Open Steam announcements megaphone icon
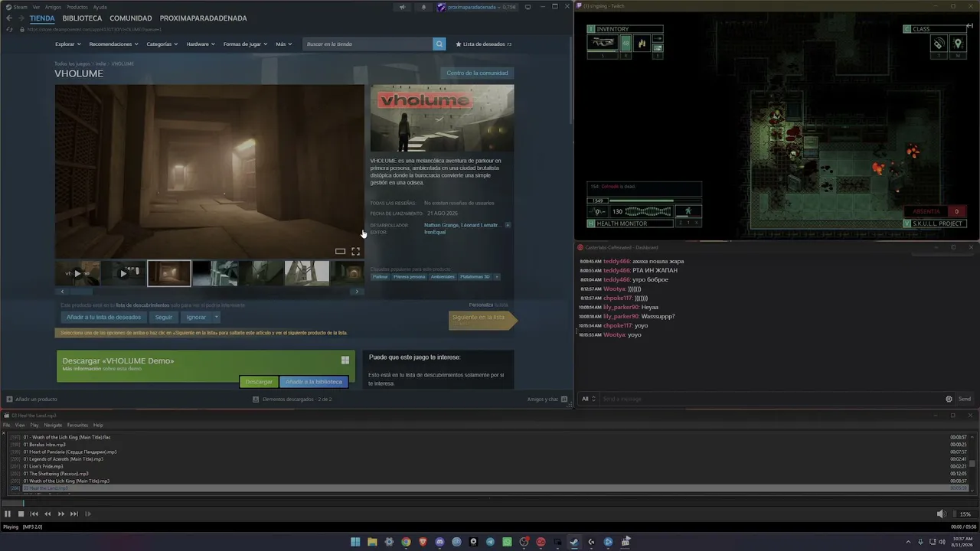The height and width of the screenshot is (551, 980). (402, 7)
